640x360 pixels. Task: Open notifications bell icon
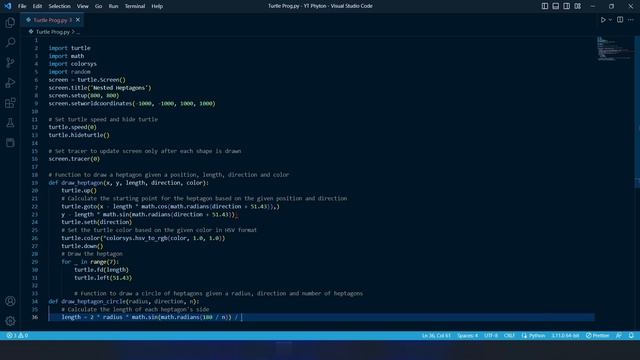coord(631,336)
